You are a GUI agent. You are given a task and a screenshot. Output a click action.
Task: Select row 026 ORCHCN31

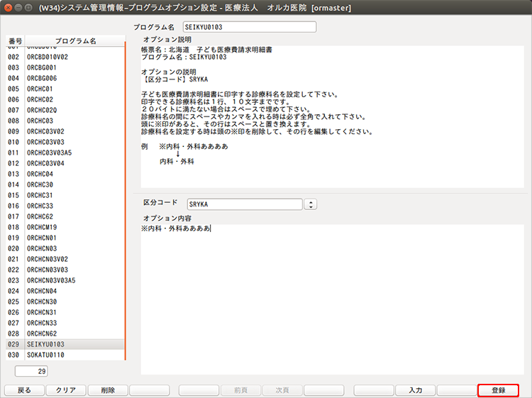point(65,312)
